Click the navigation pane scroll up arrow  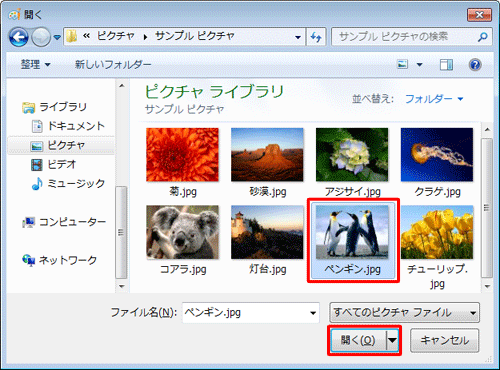tap(122, 86)
